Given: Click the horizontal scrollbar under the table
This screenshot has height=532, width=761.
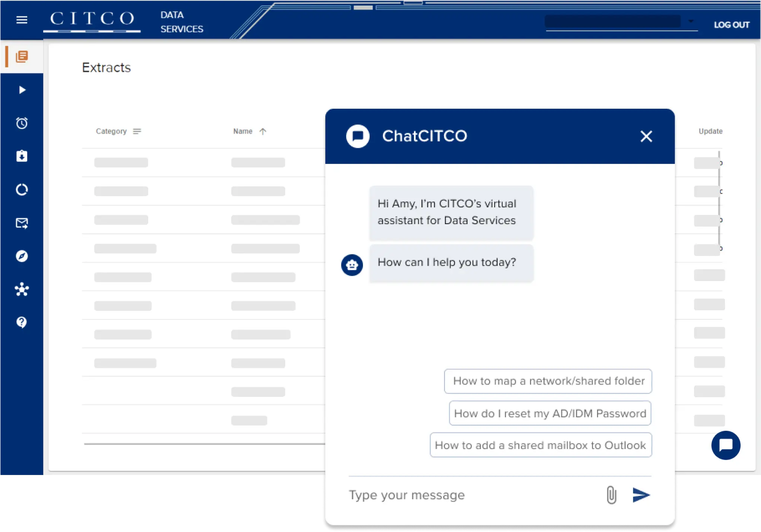Looking at the screenshot, I should pyautogui.click(x=204, y=444).
